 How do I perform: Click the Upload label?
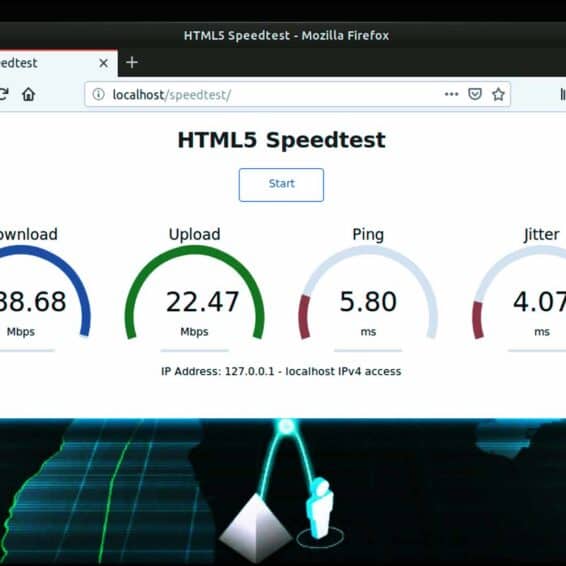coord(194,235)
